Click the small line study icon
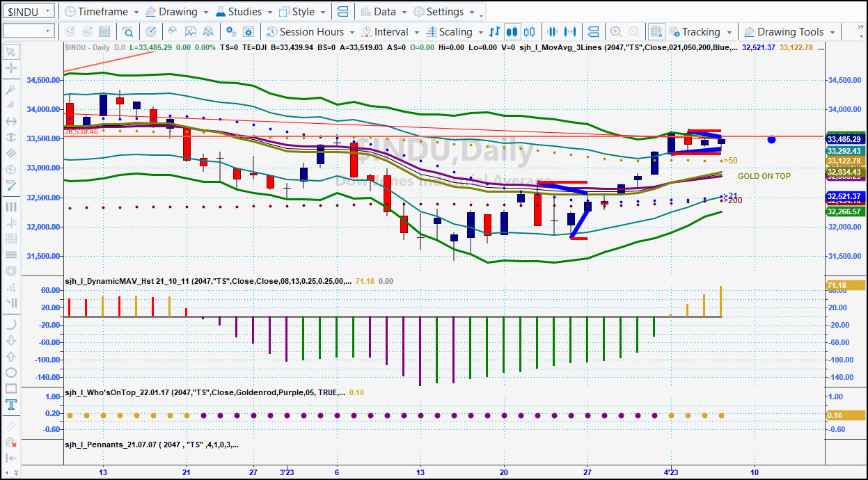Screen dimensions: 868x480 click(172, 32)
